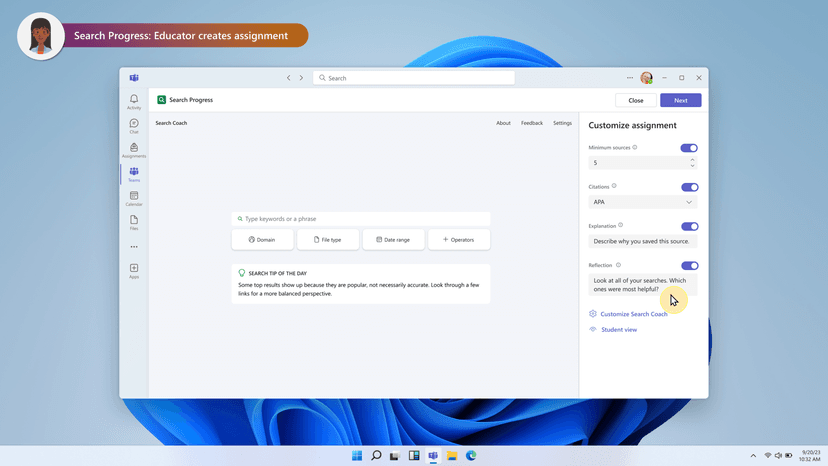The height and width of the screenshot is (466, 828).
Task: Open Windows Start menu
Action: tap(357, 455)
